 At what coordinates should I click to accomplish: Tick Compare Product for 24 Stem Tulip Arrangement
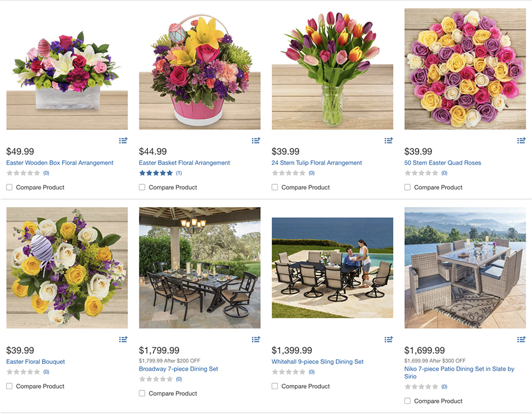tap(275, 187)
